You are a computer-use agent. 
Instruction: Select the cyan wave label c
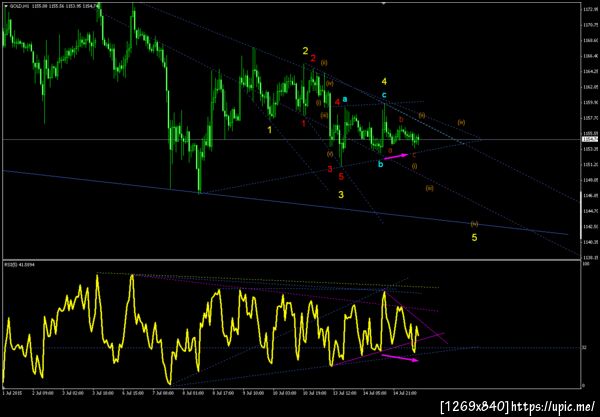(384, 95)
